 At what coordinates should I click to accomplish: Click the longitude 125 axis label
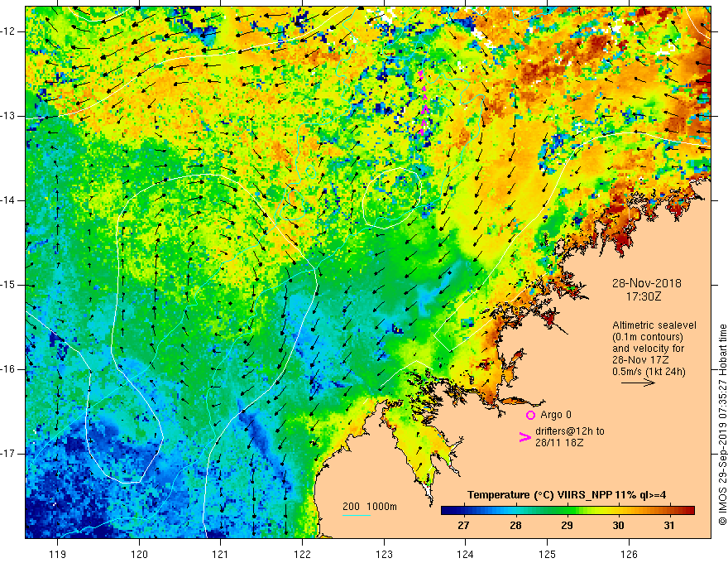pyautogui.click(x=547, y=554)
